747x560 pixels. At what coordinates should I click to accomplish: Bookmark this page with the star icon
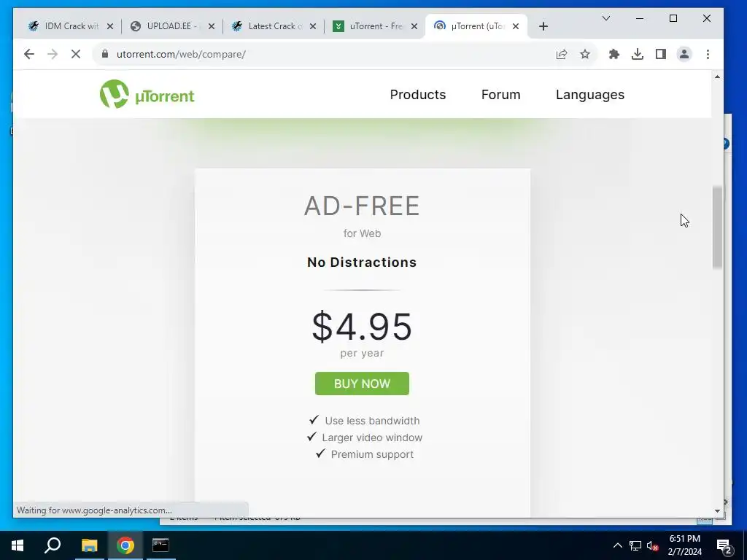(x=585, y=54)
